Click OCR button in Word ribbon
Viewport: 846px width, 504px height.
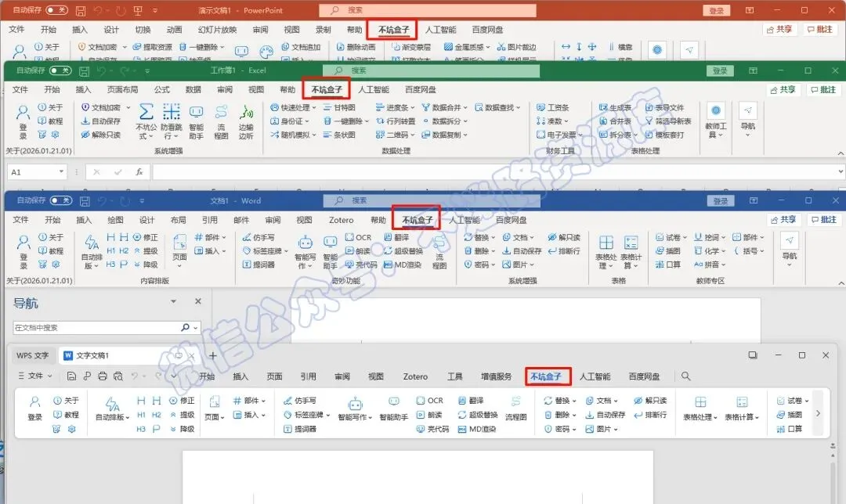[358, 237]
